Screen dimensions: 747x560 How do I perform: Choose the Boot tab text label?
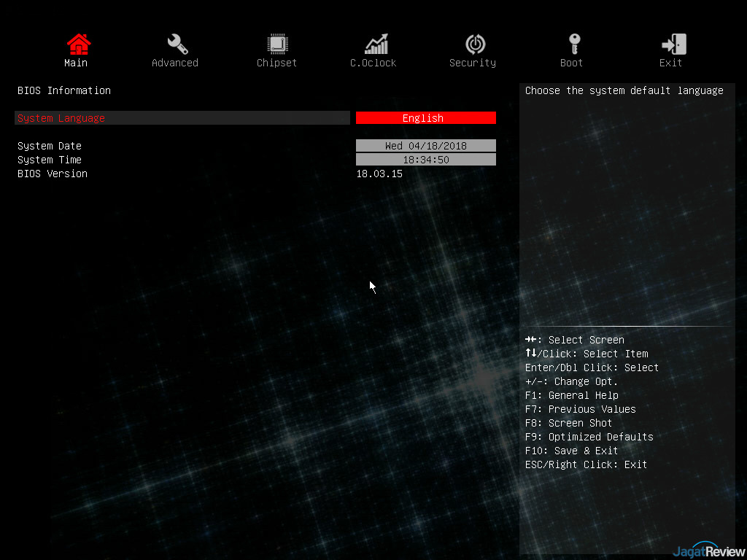pos(572,63)
